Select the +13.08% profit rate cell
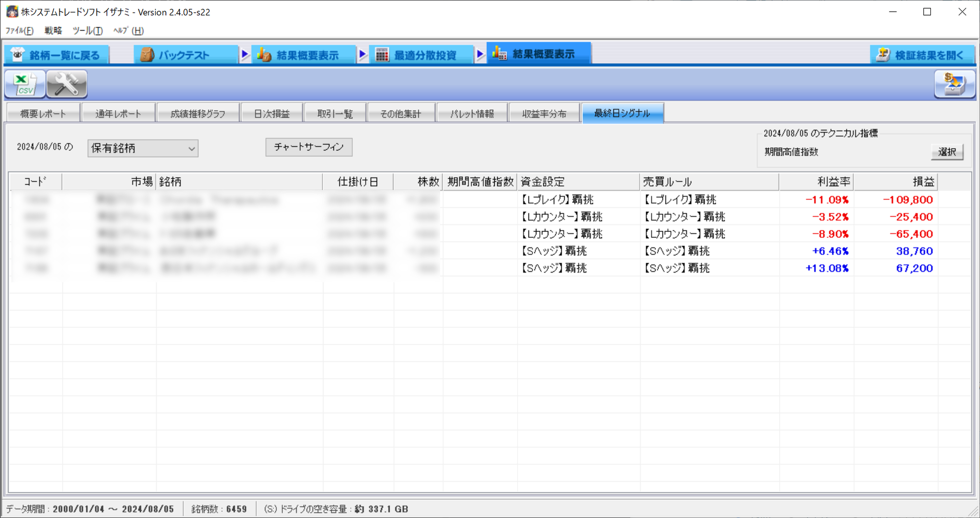Screen dimensions: 980x518 (x=817, y=269)
